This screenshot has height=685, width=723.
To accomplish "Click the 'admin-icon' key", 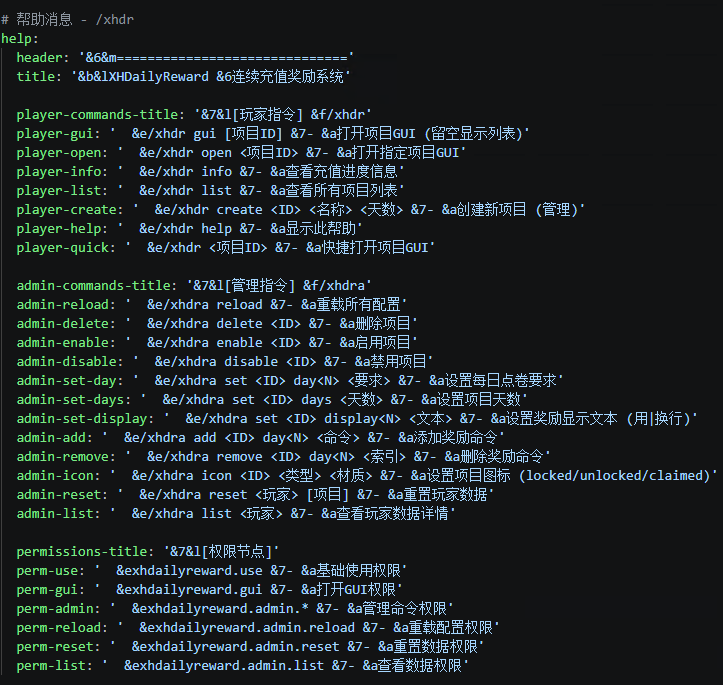I will (55, 476).
